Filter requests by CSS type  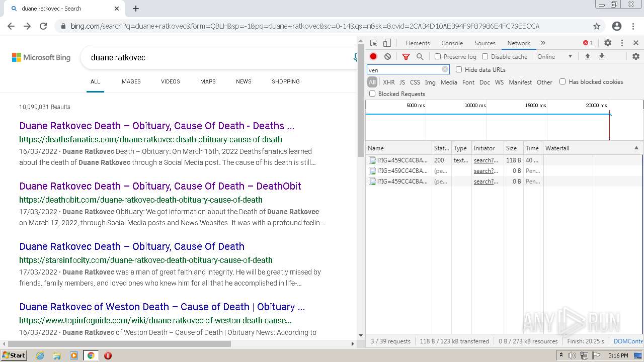(x=415, y=82)
